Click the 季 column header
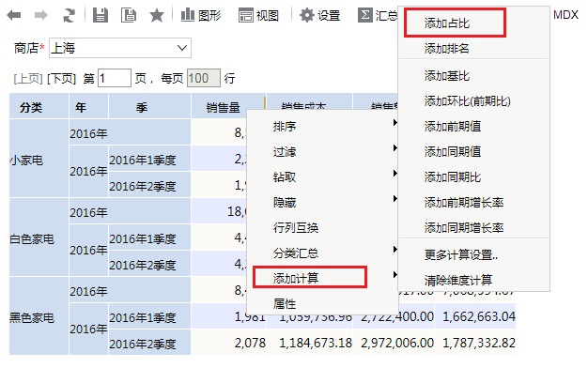This screenshot has width=588, height=368. point(149,106)
